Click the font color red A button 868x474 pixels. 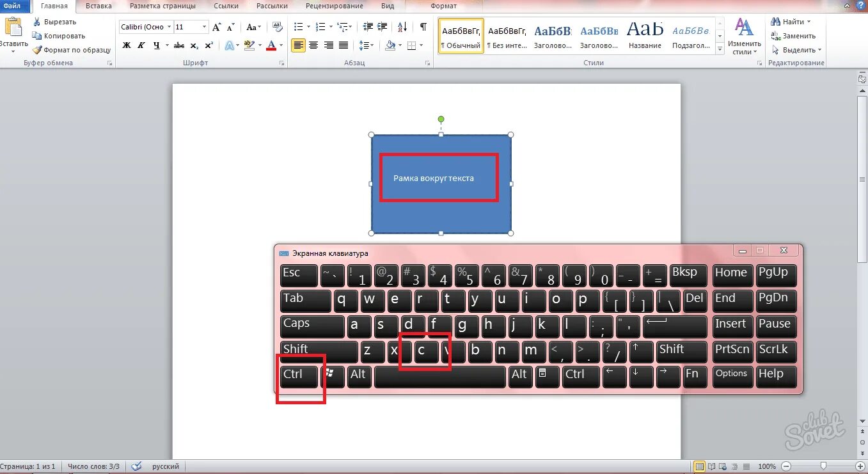tap(271, 45)
